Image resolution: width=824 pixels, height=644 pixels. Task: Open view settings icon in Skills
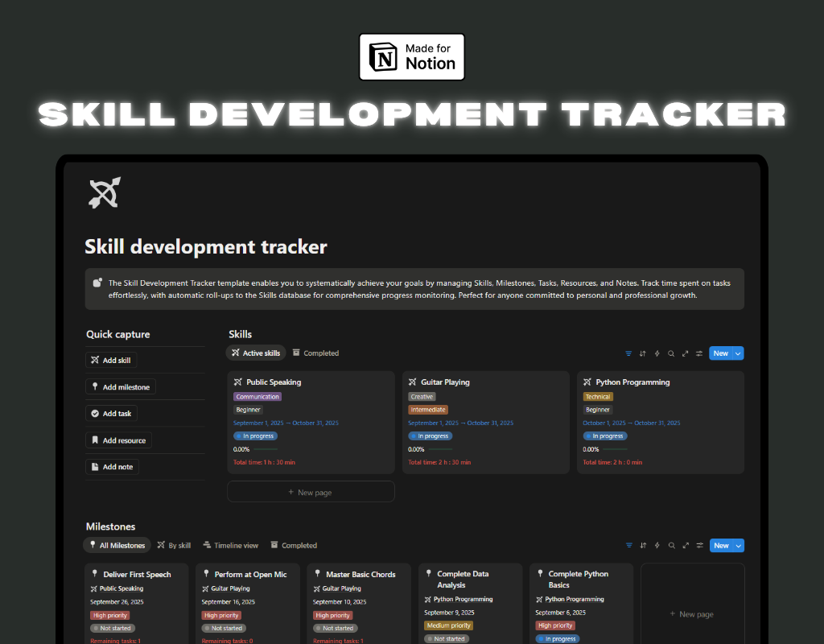point(699,354)
